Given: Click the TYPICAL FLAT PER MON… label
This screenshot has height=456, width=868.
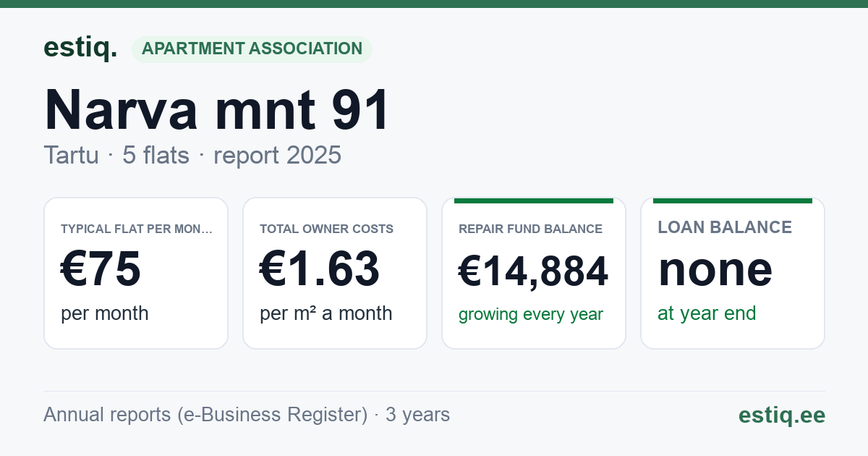Looking at the screenshot, I should coord(137,229).
